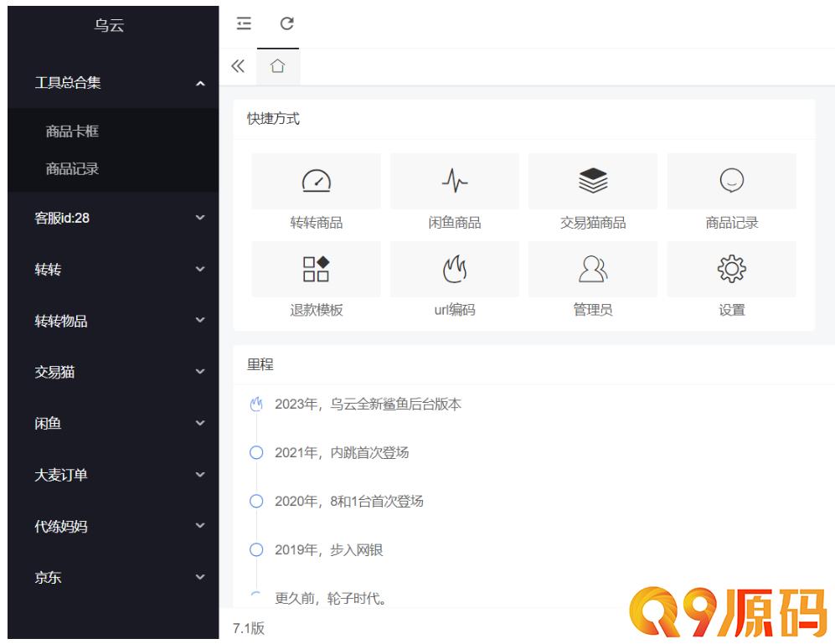Open the url编码 flame icon

[x=455, y=269]
